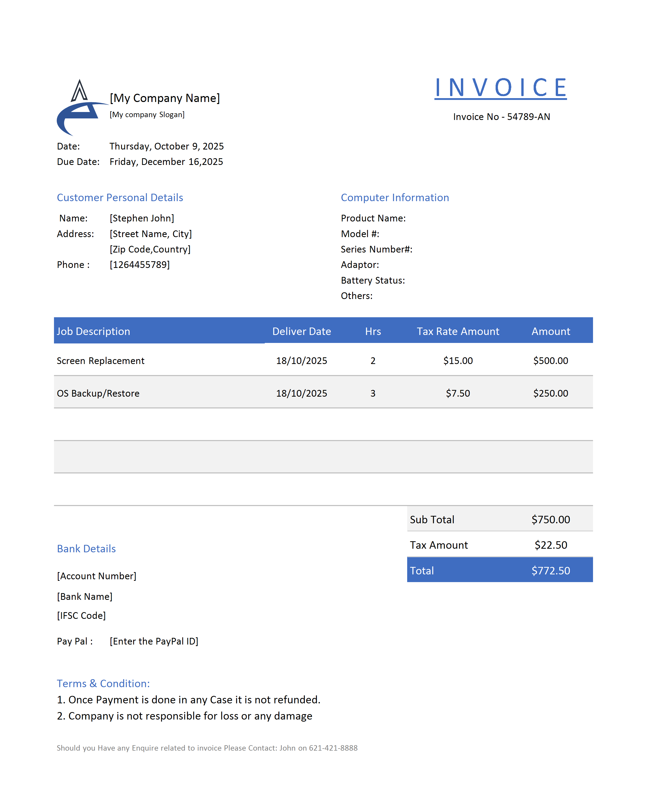647x812 pixels.
Task: Click the Others: label
Action: [357, 296]
